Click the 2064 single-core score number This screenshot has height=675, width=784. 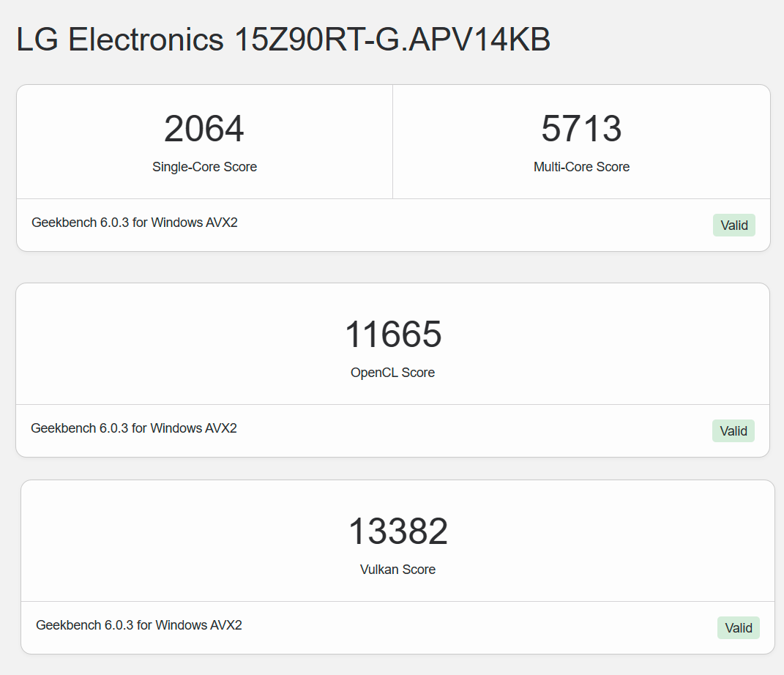point(204,129)
